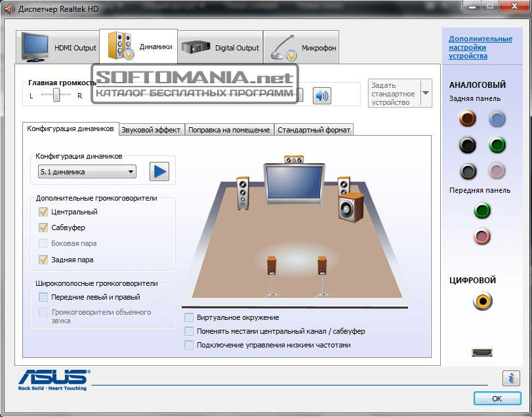This screenshot has height=417, width=532.
Task: Click the front left speaker in room
Action: (x=243, y=193)
